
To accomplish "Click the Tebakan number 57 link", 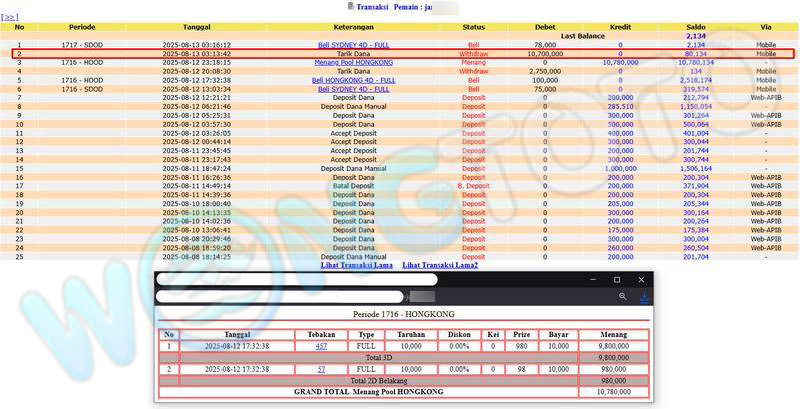I will pos(321,369).
